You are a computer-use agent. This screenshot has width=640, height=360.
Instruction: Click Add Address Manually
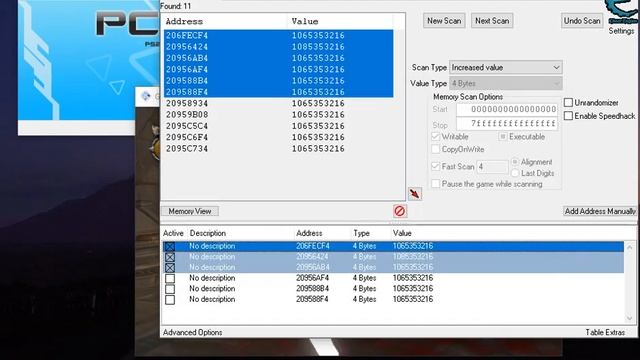pyautogui.click(x=600, y=211)
